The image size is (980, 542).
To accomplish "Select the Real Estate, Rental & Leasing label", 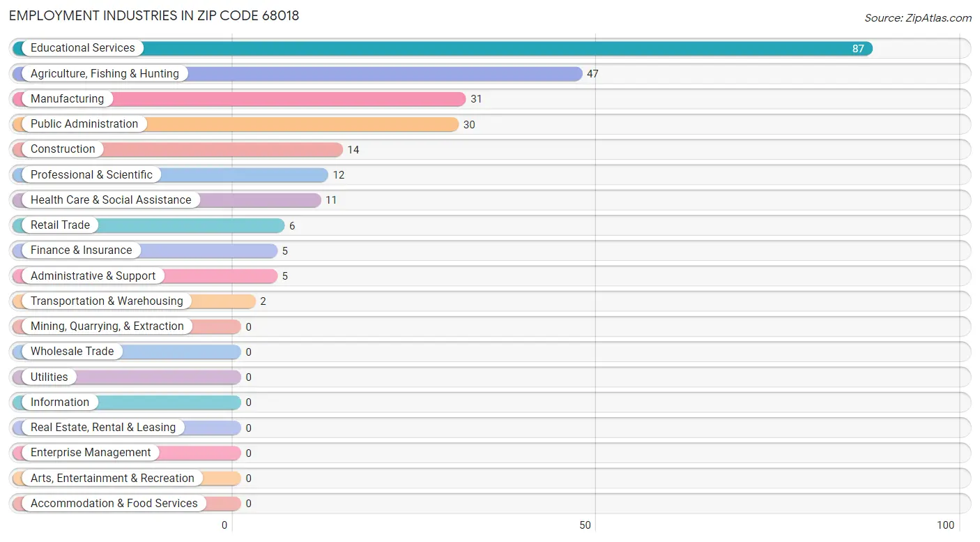I will pyautogui.click(x=103, y=428).
